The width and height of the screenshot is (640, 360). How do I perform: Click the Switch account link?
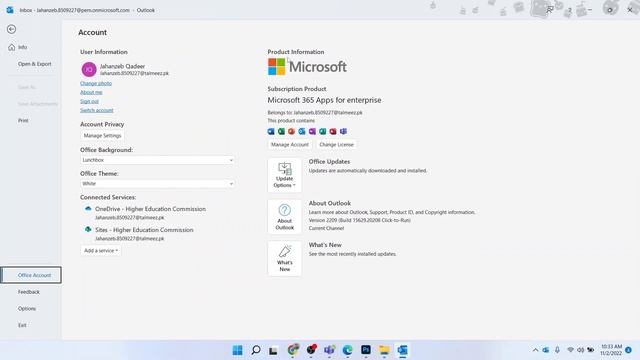97,110
